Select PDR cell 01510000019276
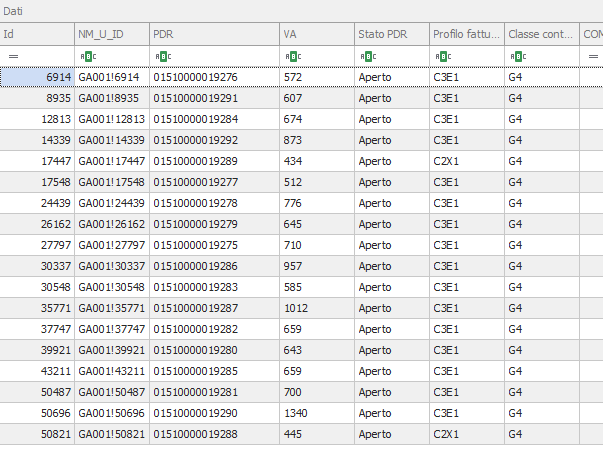Viewport: 603px width, 455px height. click(215, 77)
